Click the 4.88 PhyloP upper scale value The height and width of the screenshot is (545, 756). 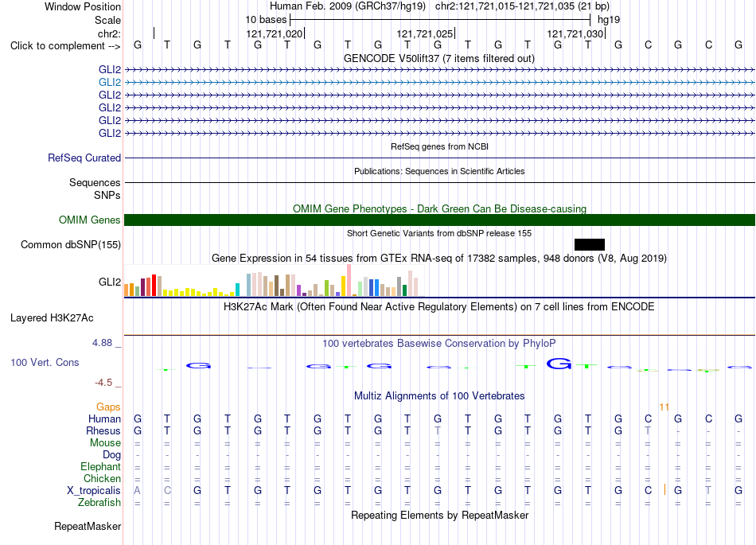point(102,343)
